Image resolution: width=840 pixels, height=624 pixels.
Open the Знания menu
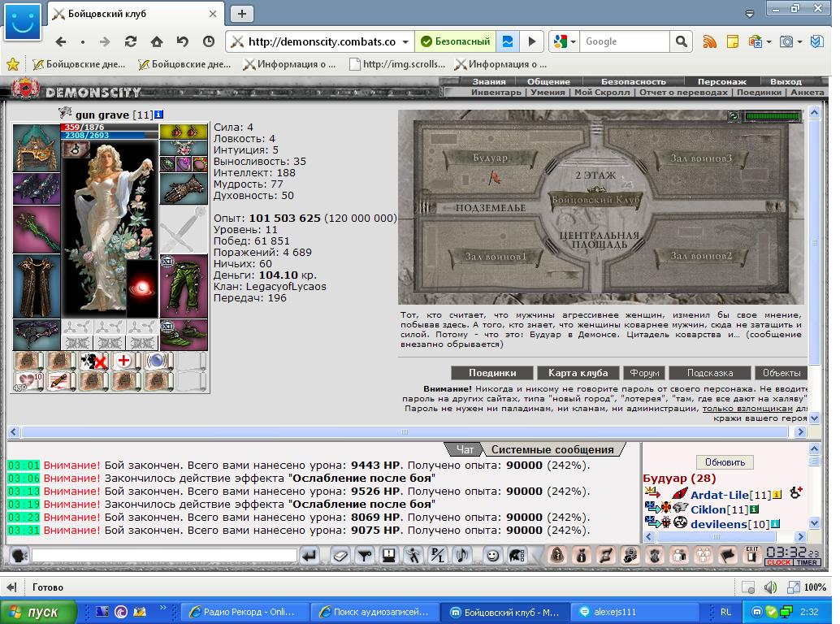(x=488, y=81)
